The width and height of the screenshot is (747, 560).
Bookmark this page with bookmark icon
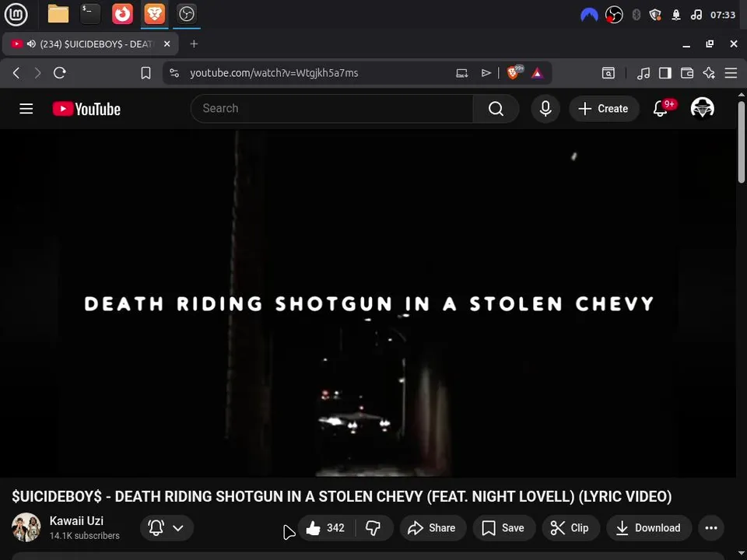point(146,73)
